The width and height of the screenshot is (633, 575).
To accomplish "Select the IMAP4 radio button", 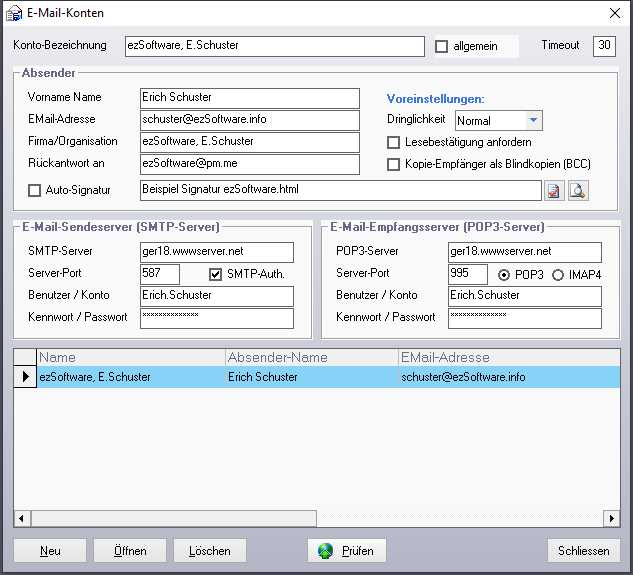I will click(558, 274).
